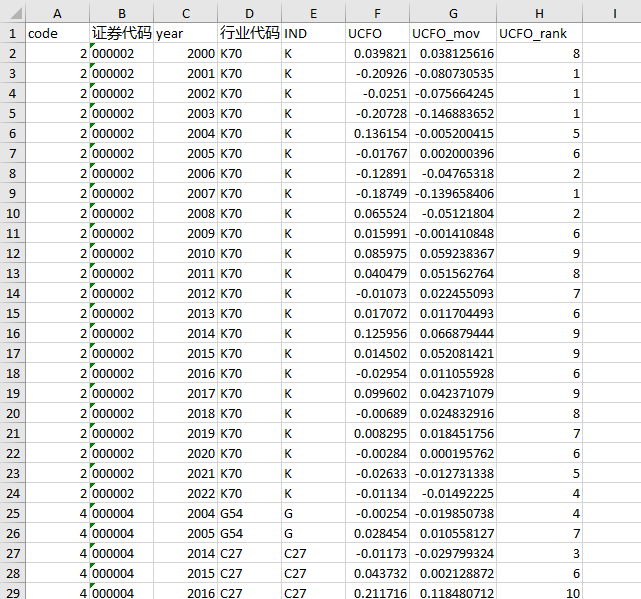This screenshot has height=599, width=641.
Task: Select UCFO cell -0.20926
Action: pyautogui.click(x=377, y=73)
